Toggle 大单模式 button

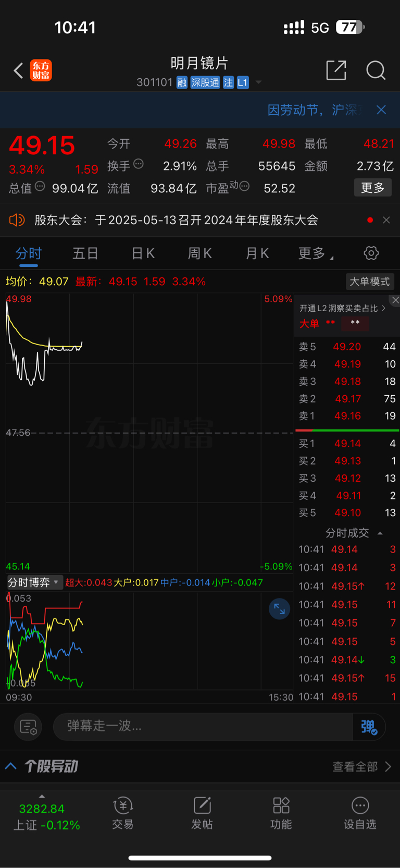[370, 282]
